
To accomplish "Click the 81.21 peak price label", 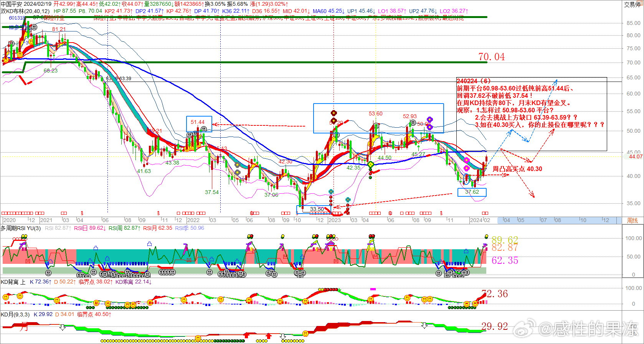I will pos(59,30).
